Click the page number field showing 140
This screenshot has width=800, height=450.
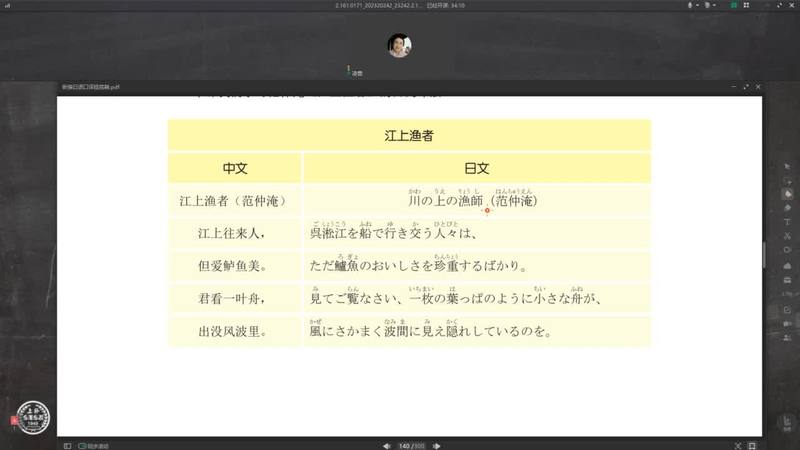(404, 445)
